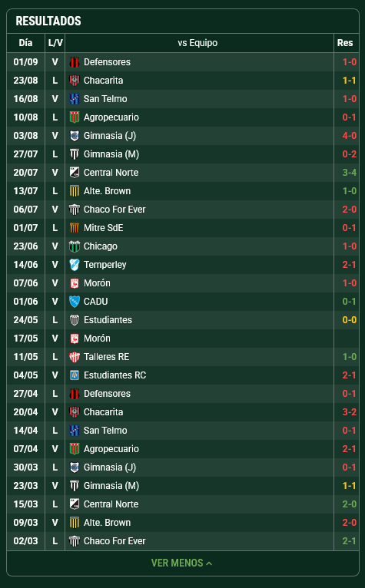The height and width of the screenshot is (588, 365).
Task: Click the Talleres RE crest icon
Action: 75,357
